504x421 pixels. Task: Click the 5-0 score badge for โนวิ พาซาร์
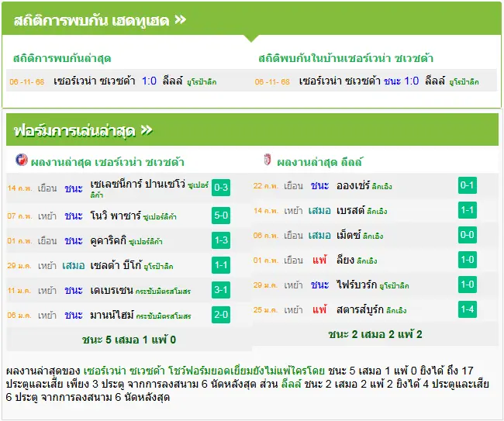tap(221, 215)
